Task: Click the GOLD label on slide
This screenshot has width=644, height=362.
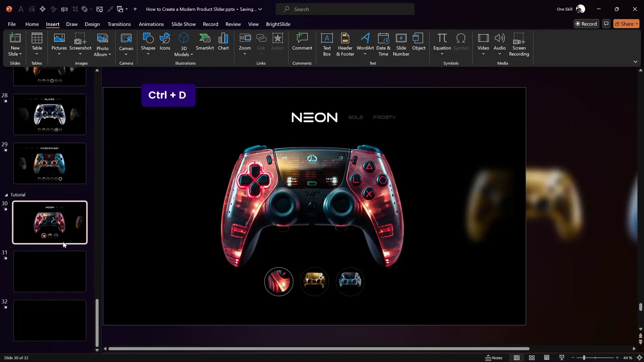Action: click(356, 117)
